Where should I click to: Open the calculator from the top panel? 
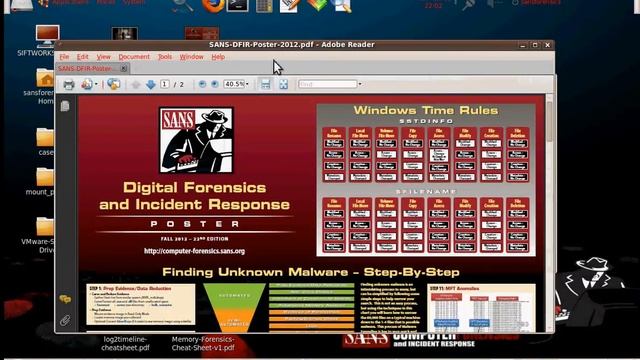(x=264, y=5)
